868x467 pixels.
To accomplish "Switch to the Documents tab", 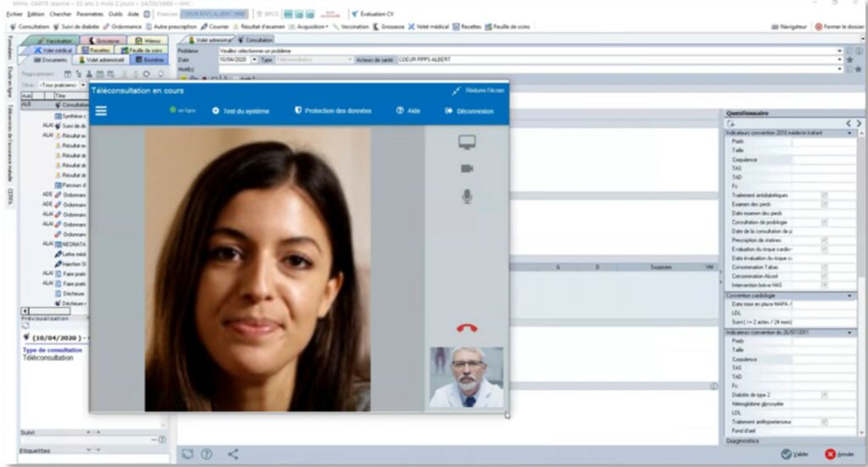I will (x=50, y=60).
